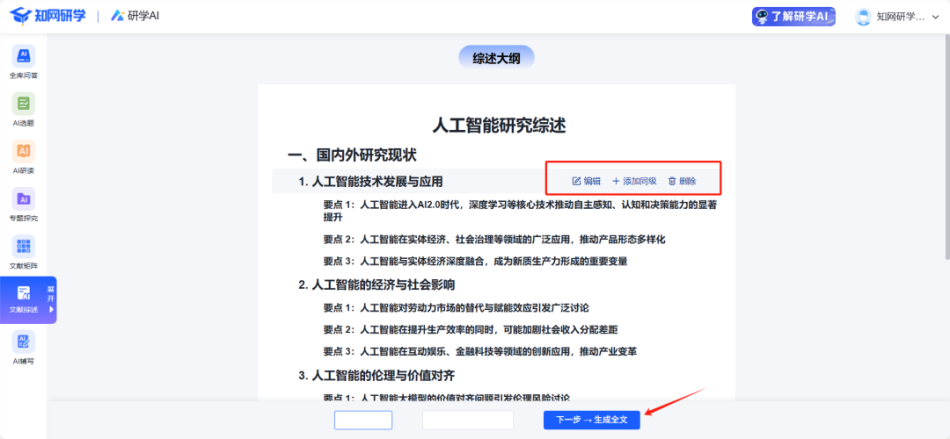Open the 文献矩阵 sidebar tool

tap(23, 251)
